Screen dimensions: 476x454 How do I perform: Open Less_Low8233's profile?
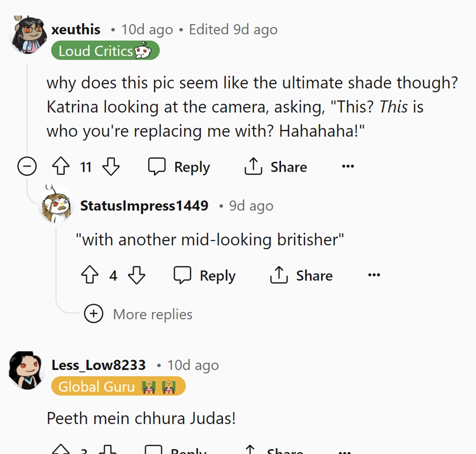click(x=98, y=365)
